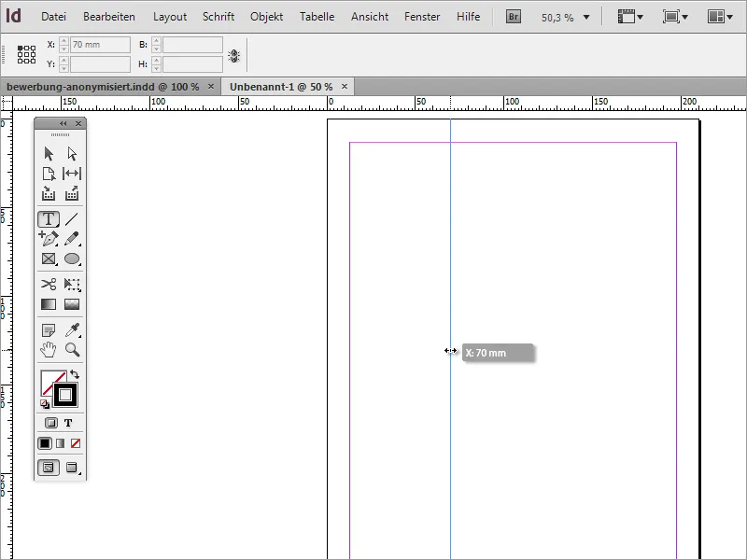Switch to Normal view mode
The width and height of the screenshot is (747, 560).
click(49, 468)
